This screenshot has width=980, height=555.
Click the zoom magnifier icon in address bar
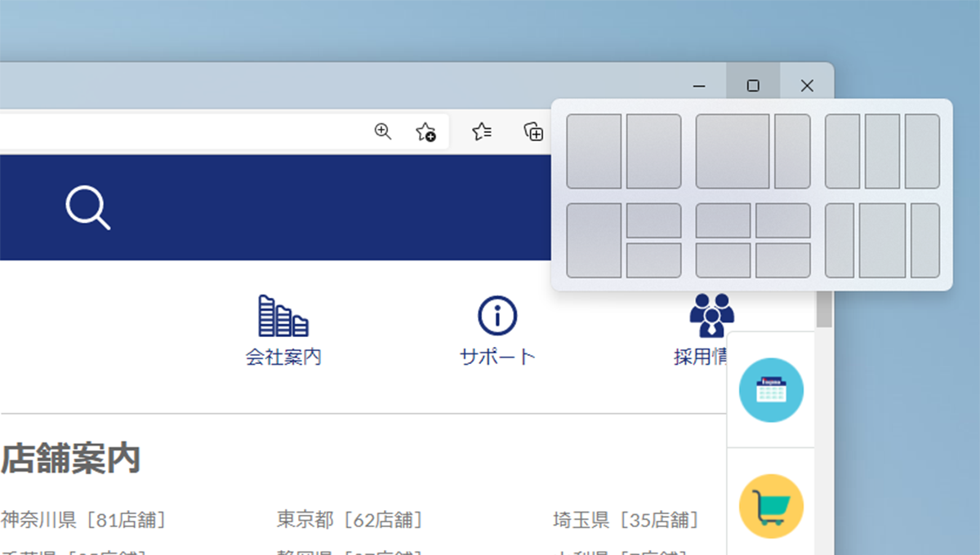pos(383,131)
